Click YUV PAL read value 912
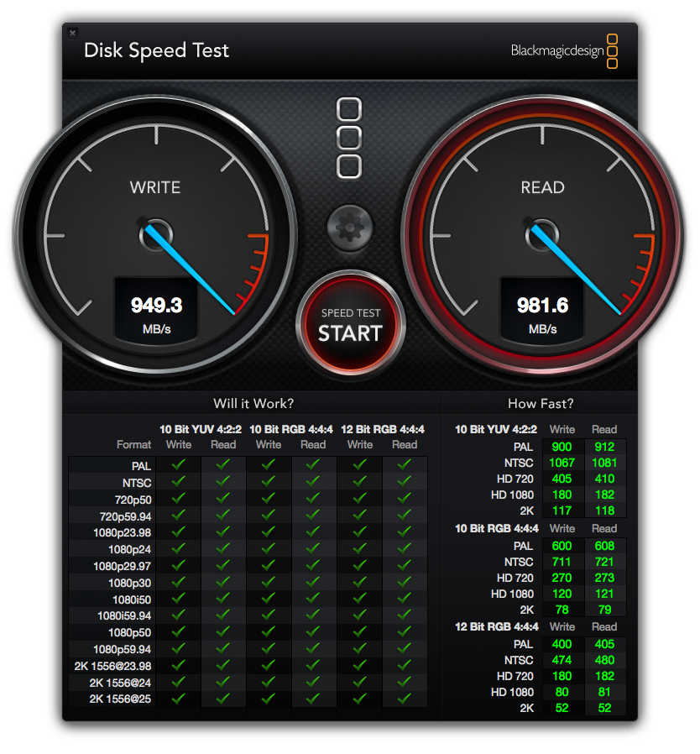Image resolution: width=700 pixels, height=754 pixels. click(604, 447)
